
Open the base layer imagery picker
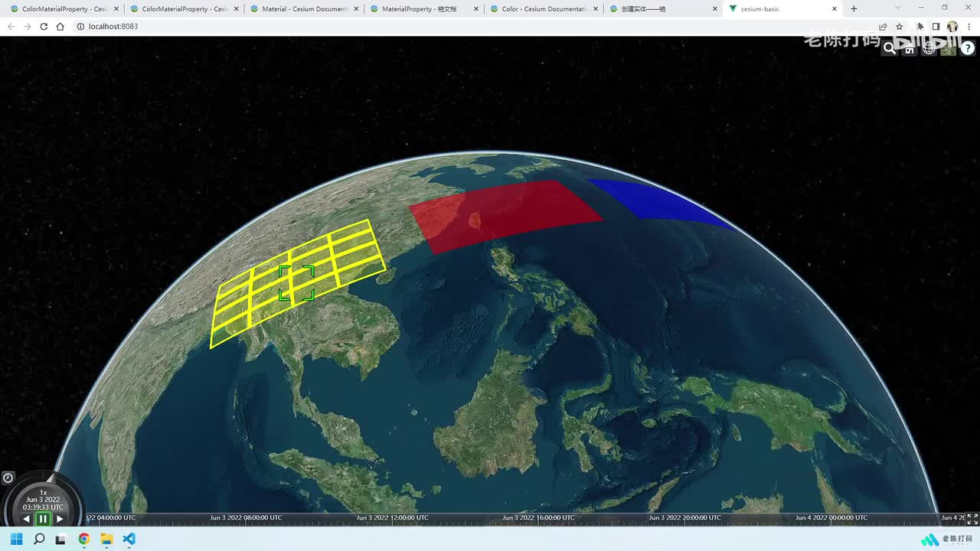coord(949,47)
